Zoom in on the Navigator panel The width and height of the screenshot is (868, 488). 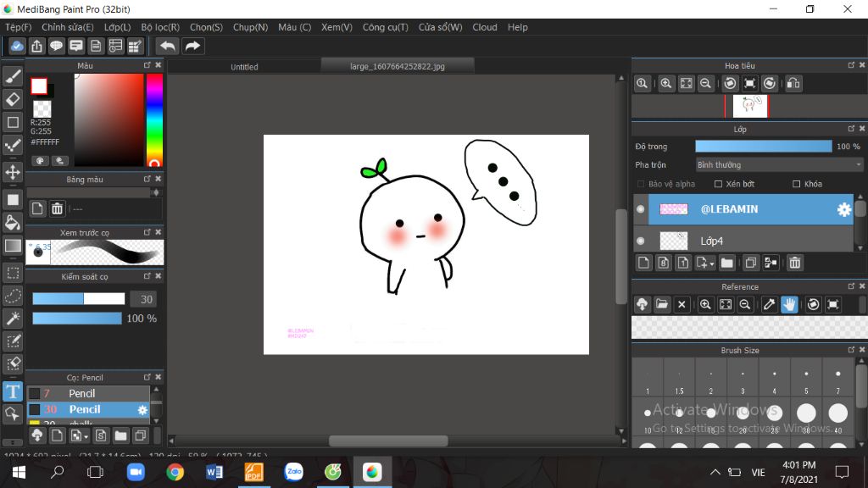[x=666, y=84]
